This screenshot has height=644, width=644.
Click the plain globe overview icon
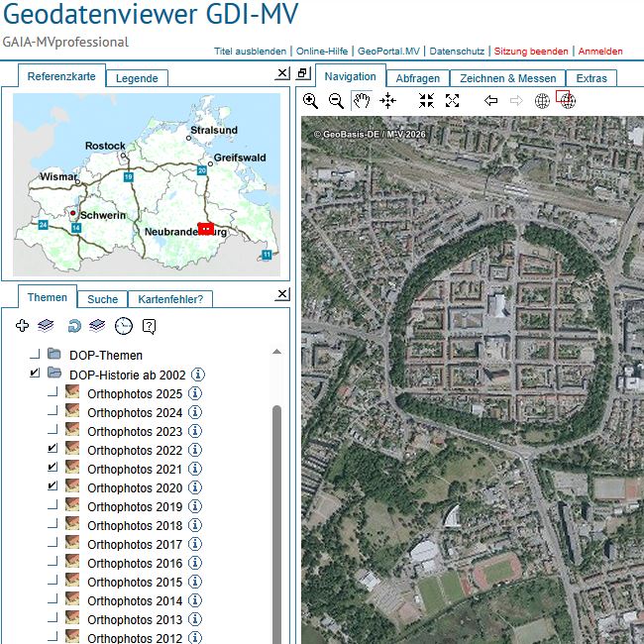coord(542,101)
